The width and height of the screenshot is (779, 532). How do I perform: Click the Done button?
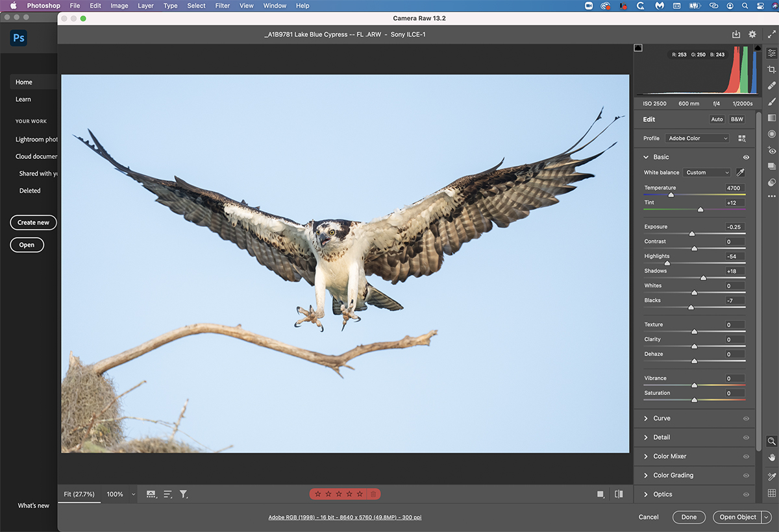click(689, 517)
